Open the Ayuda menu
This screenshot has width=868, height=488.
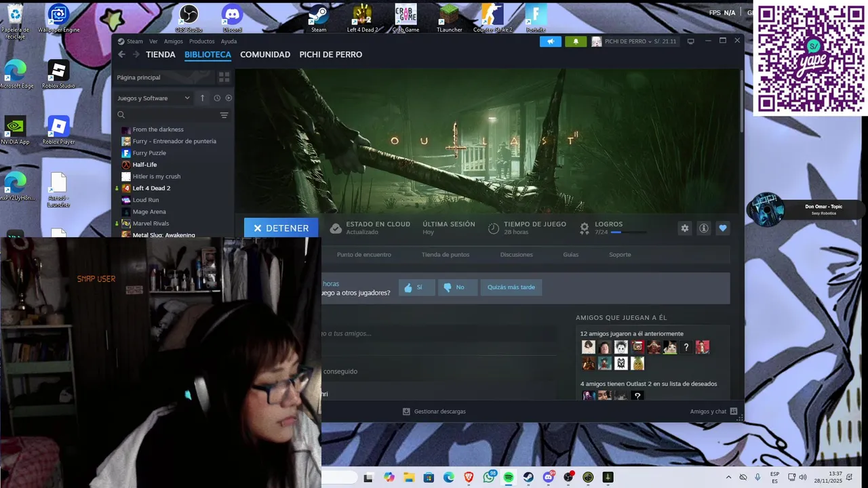click(x=229, y=41)
